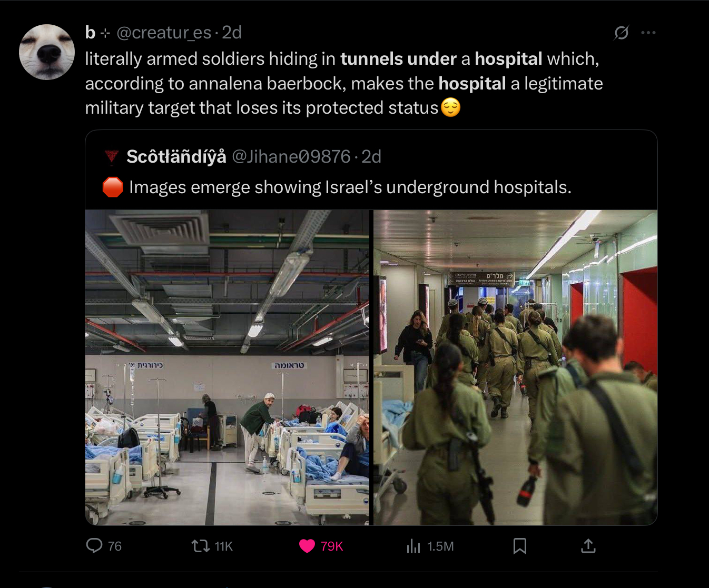Unlike the post via the pink heart
This screenshot has width=709, height=588.
click(307, 546)
